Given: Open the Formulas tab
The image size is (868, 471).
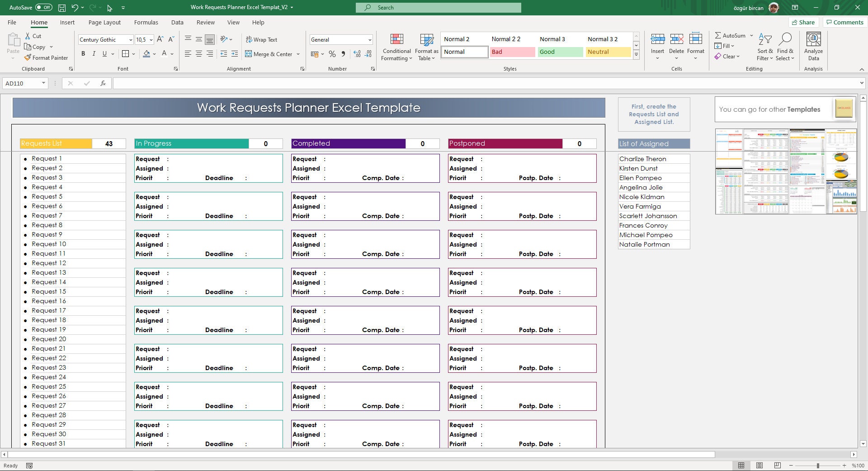Looking at the screenshot, I should [x=146, y=22].
